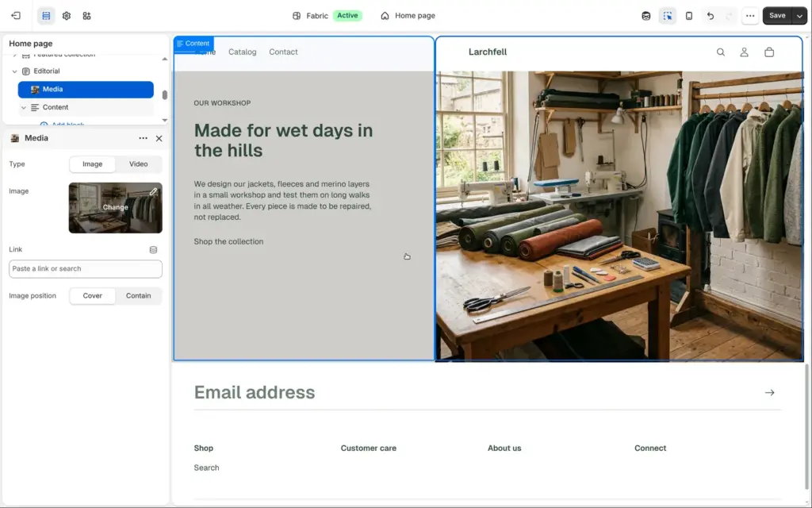812x508 pixels.
Task: Click the Fabric theme icon
Action: tap(297, 16)
